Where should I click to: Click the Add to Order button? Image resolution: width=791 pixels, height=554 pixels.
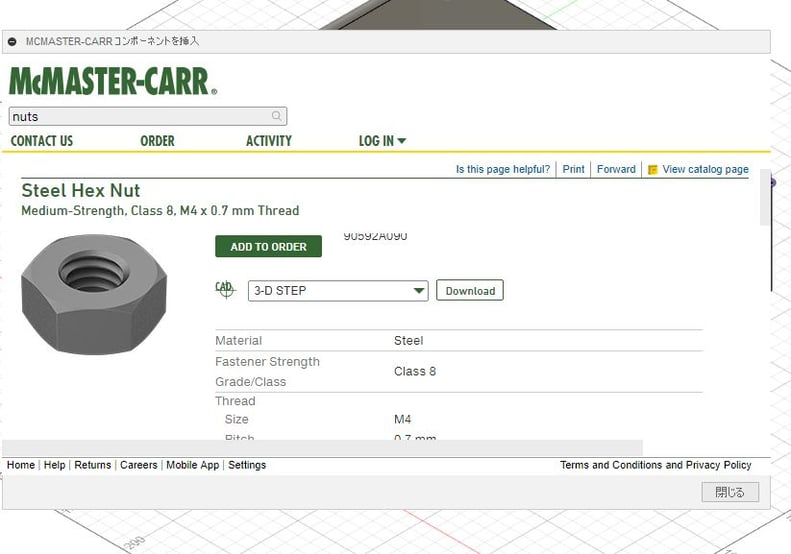coord(268,246)
